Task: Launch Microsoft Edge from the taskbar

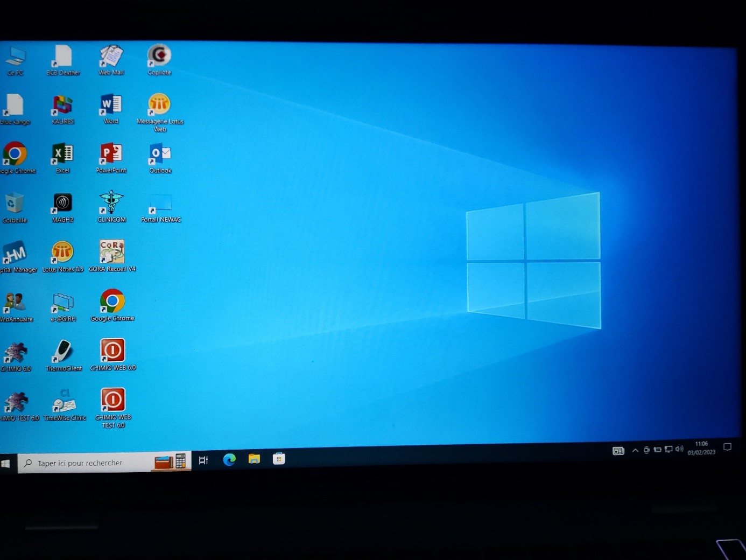Action: (x=229, y=459)
